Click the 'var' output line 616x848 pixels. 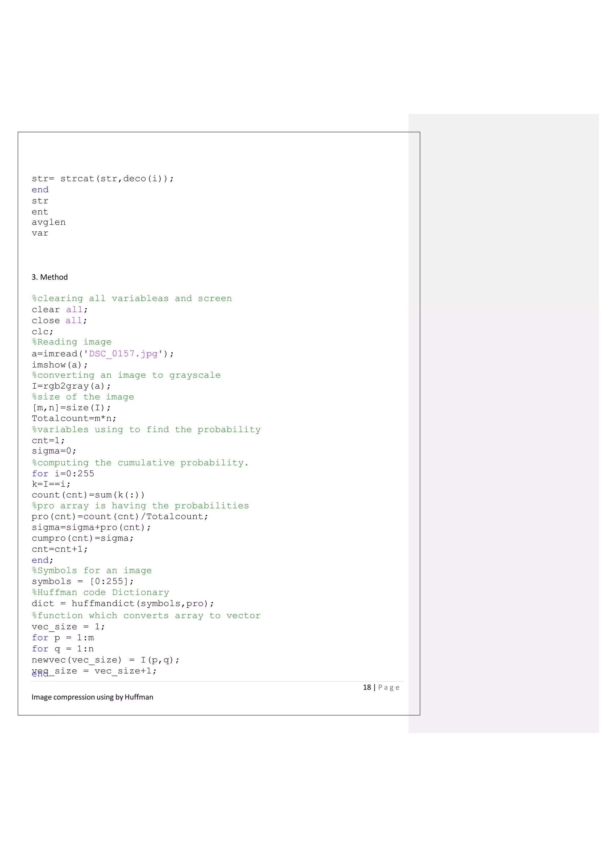pos(40,233)
